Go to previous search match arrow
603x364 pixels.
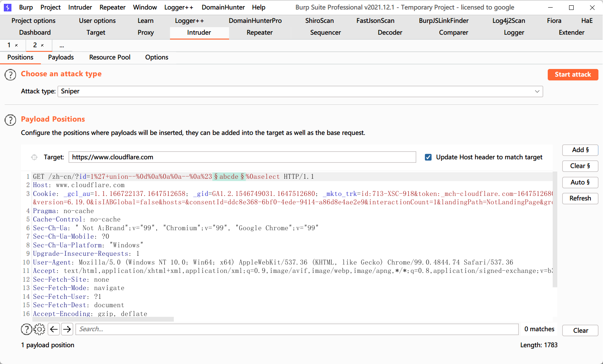click(x=54, y=329)
